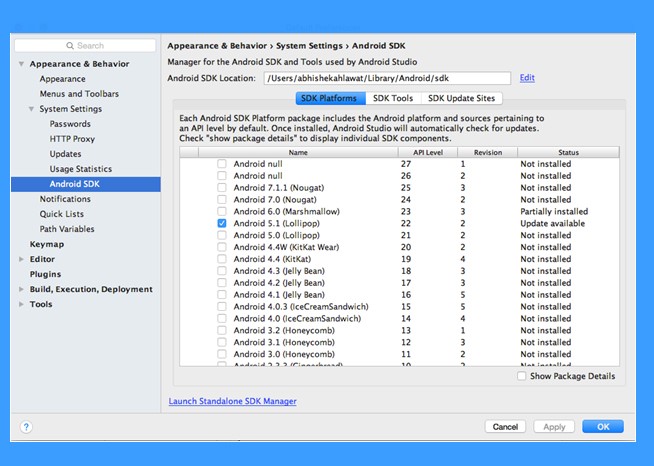Image resolution: width=654 pixels, height=466 pixels.
Task: Check Android 3.1 (Honeycomb) checkbox
Action: coord(222,342)
